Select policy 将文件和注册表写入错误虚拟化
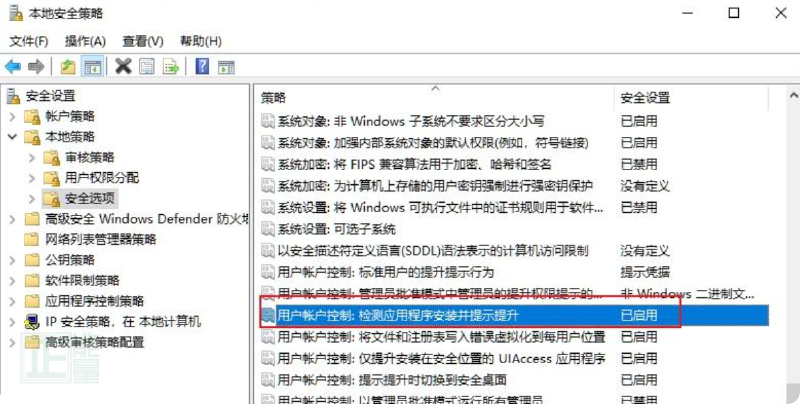This screenshot has height=404, width=800. tap(441, 337)
